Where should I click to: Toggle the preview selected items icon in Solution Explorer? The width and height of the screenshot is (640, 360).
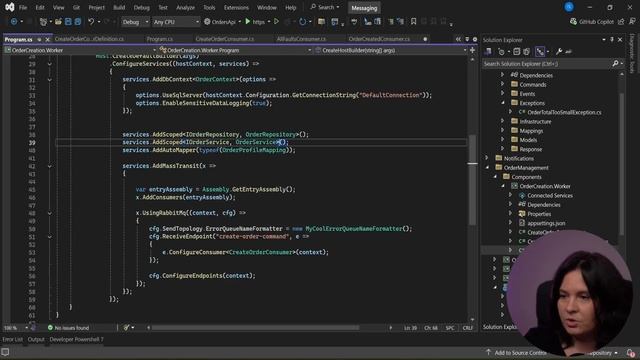pos(569,51)
